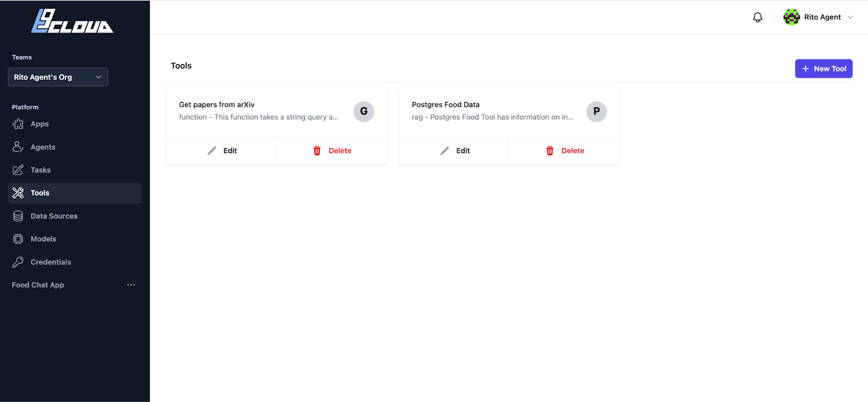Click the L9 Cloud logo
Image resolution: width=868 pixels, height=402 pixels.
pos(72,21)
